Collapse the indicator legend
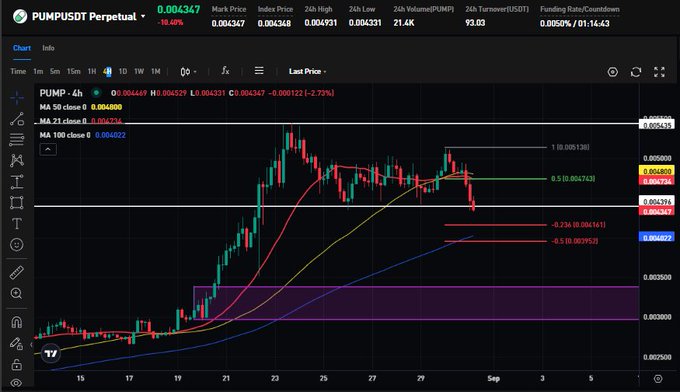 click(48, 150)
